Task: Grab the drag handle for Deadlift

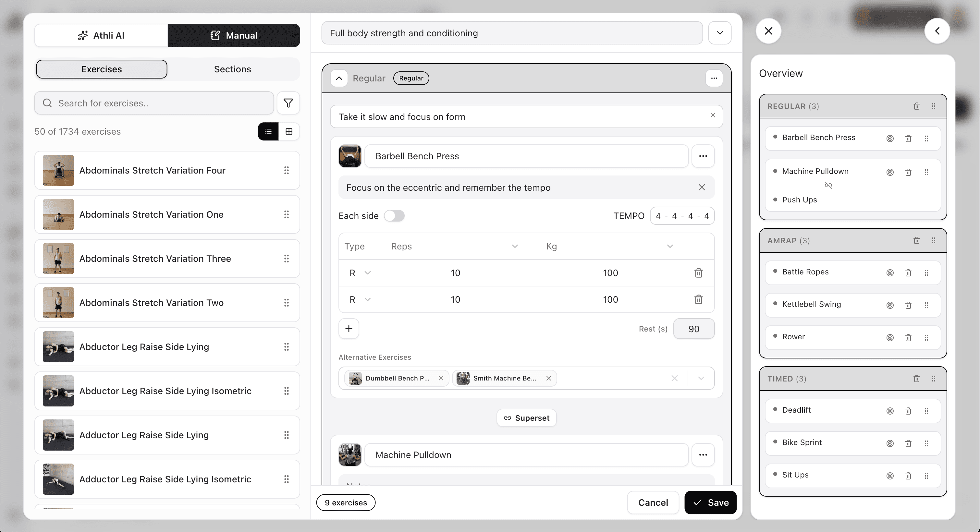Action: [926, 411]
